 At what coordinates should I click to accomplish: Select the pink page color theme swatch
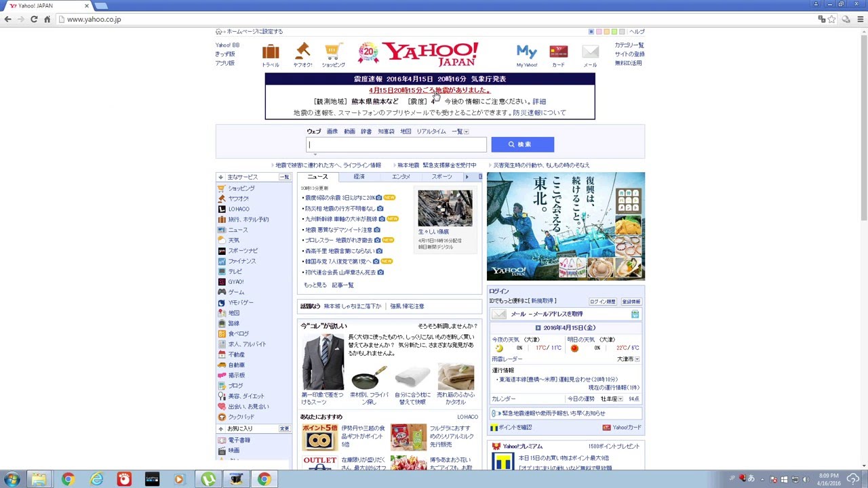pyautogui.click(x=599, y=32)
